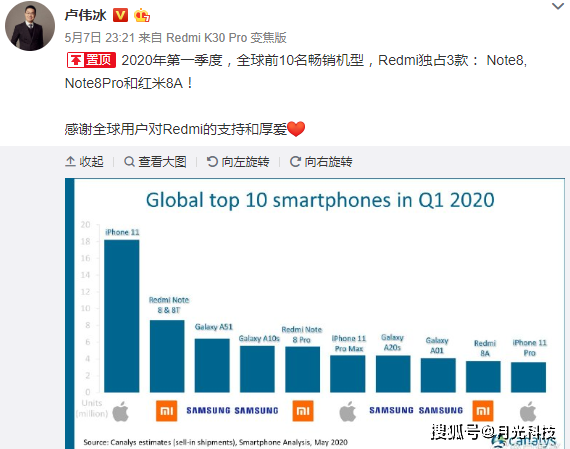Open 卢伟冰's profile avatar
The image size is (570, 449).
30,26
